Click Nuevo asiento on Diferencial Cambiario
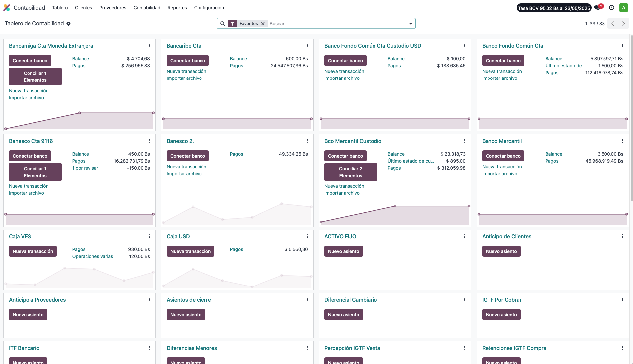Screen dimensions: 633x364 pos(344,315)
